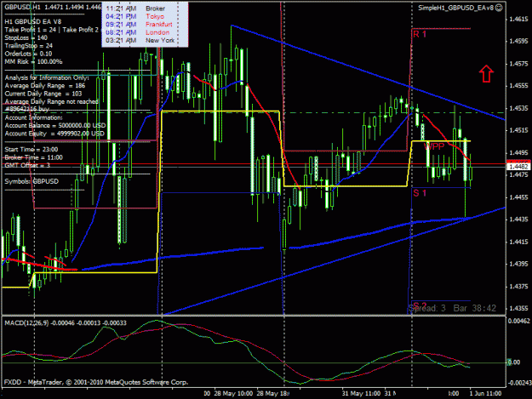Click the 'MM Risk = 100.00%' line
Screen dimensions: 532x399
33,62
